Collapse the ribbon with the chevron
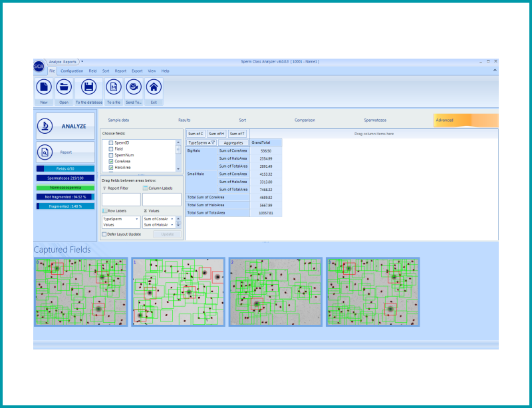Screen dimensions: 532x408 (495, 71)
